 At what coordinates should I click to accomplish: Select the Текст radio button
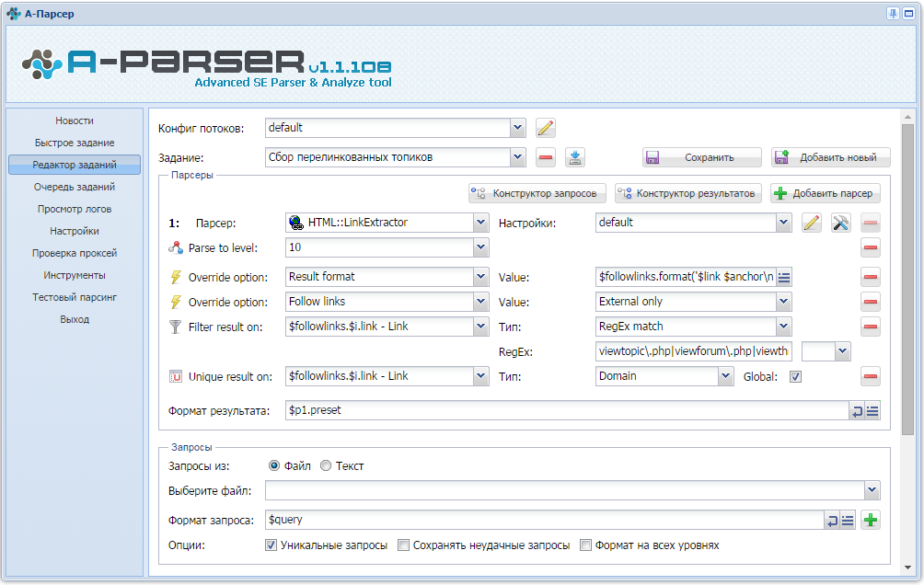pos(325,465)
